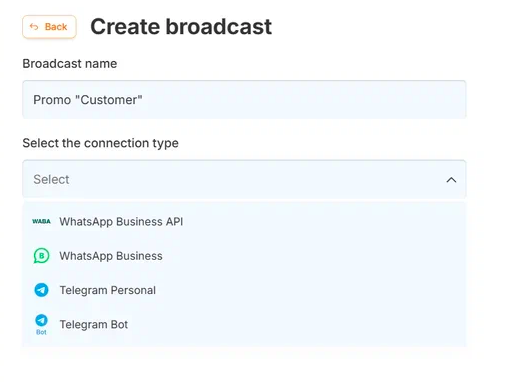This screenshot has width=519, height=392.
Task: Click the Telegram Bot icon
Action: click(41, 324)
